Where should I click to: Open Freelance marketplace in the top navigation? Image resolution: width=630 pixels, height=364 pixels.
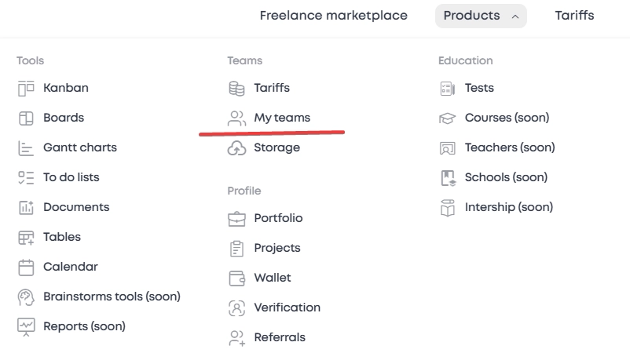[333, 16]
